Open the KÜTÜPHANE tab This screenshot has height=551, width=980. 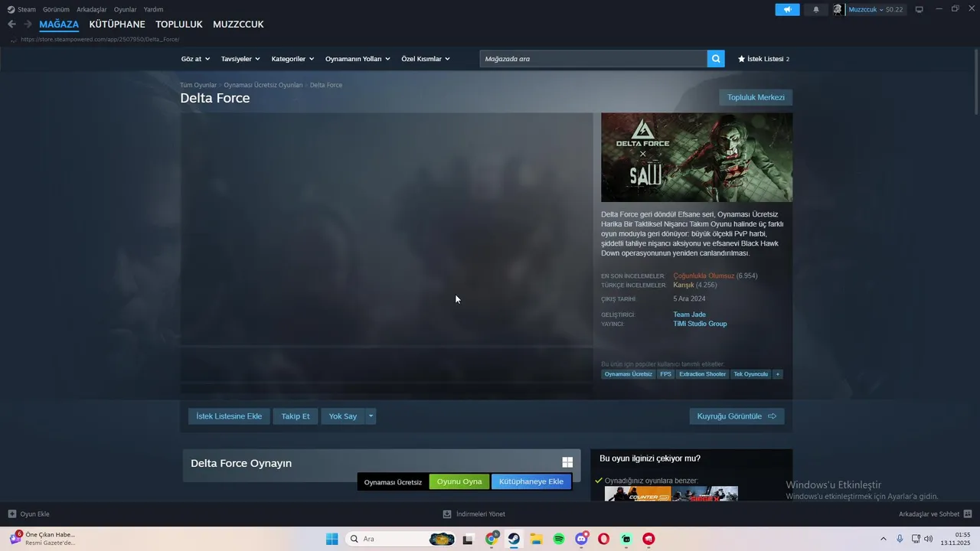tap(117, 24)
